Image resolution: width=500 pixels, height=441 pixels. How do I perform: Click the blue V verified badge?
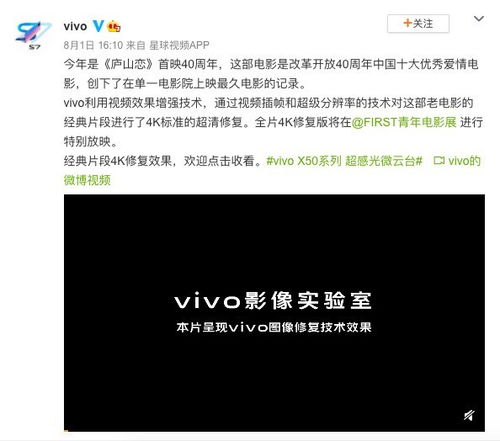(x=98, y=26)
